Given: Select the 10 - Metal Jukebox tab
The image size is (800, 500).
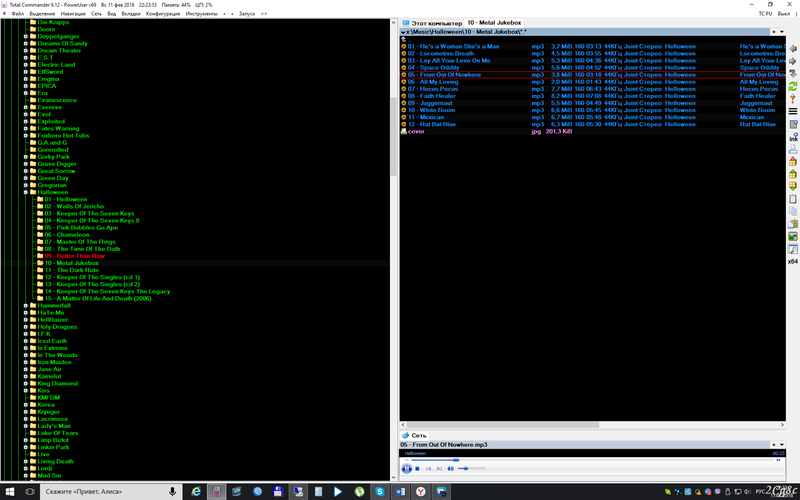Looking at the screenshot, I should [494, 23].
